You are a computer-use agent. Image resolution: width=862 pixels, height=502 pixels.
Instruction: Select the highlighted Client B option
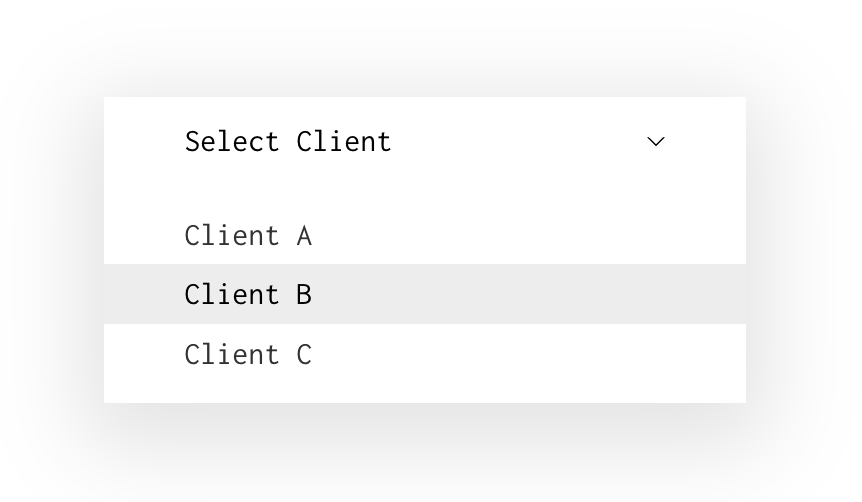click(x=248, y=295)
